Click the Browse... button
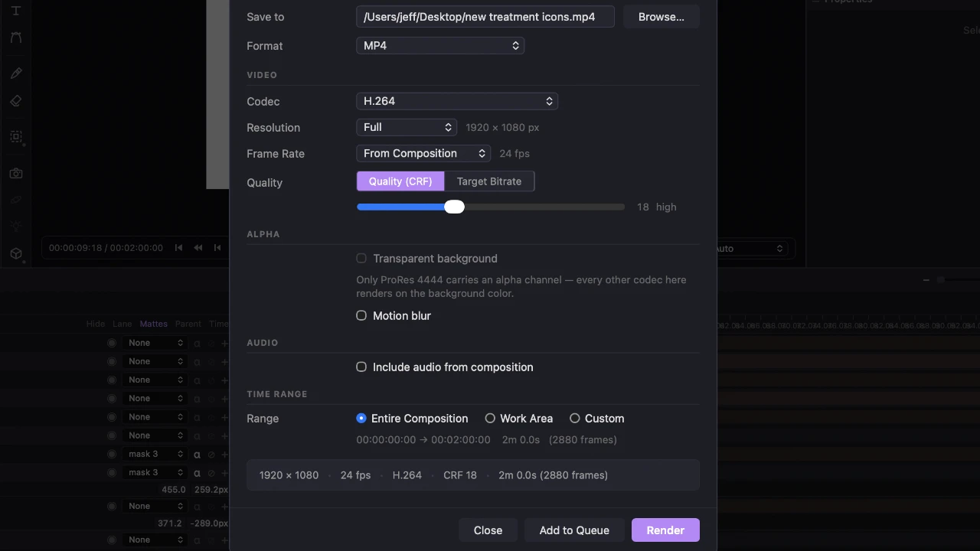The width and height of the screenshot is (980, 551). coord(661,17)
